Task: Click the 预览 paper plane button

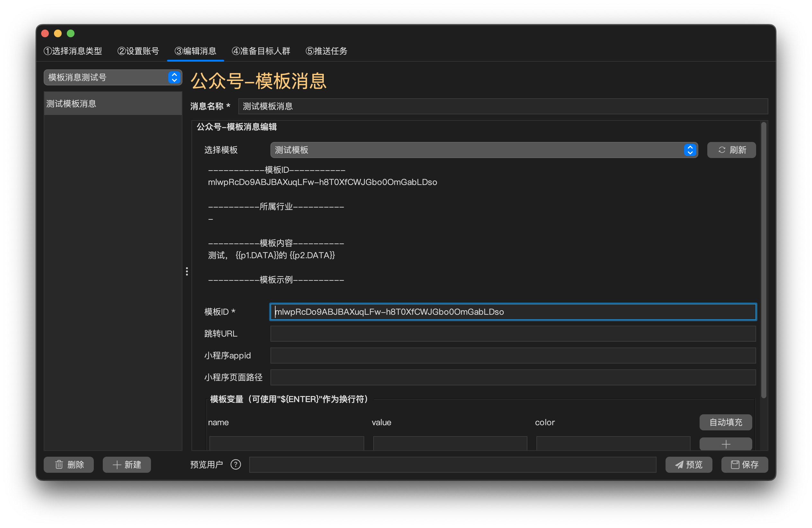Action: pyautogui.click(x=688, y=464)
